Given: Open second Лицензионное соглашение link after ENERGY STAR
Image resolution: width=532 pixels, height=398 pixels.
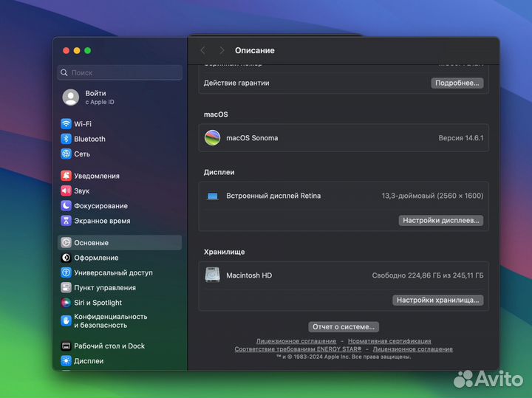Looking at the screenshot, I should click(x=413, y=349).
